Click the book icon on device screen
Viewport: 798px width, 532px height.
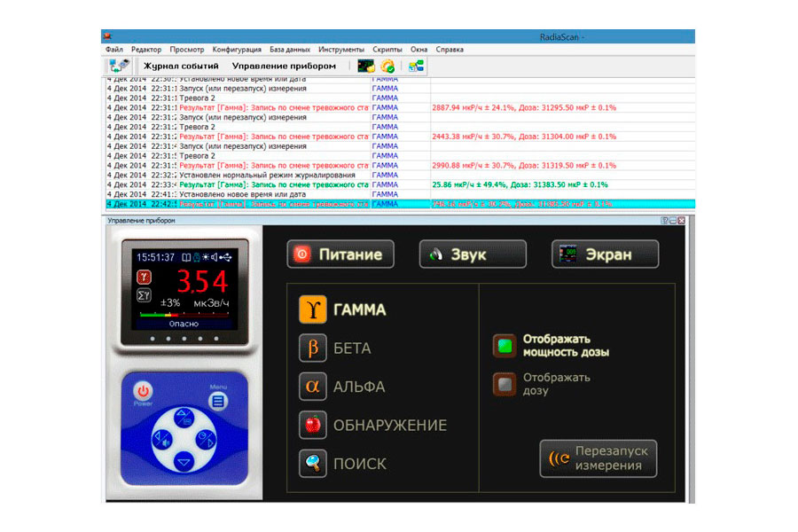click(x=186, y=258)
